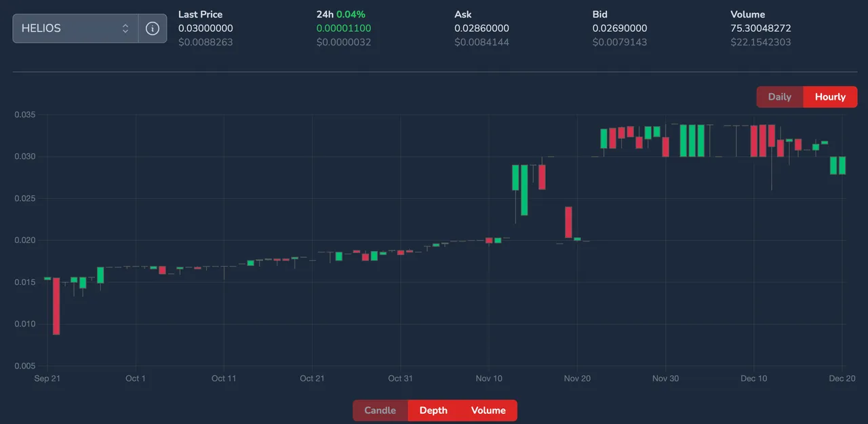Click the Bid price 0.02690000

point(620,28)
